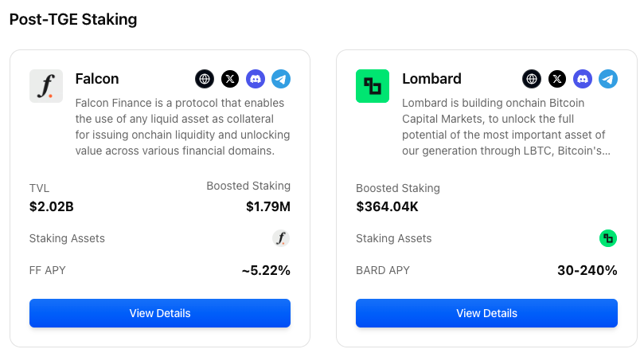Click the Falcon card title
Viewport: 644px width, 353px height.
tap(97, 79)
